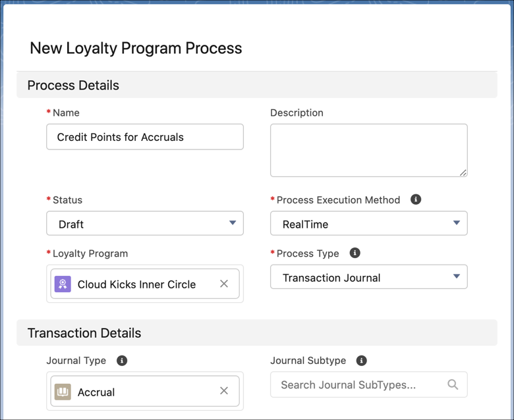Screen dimensions: 514x420
Task: Click the Transaction Details section header
Action: (257, 333)
